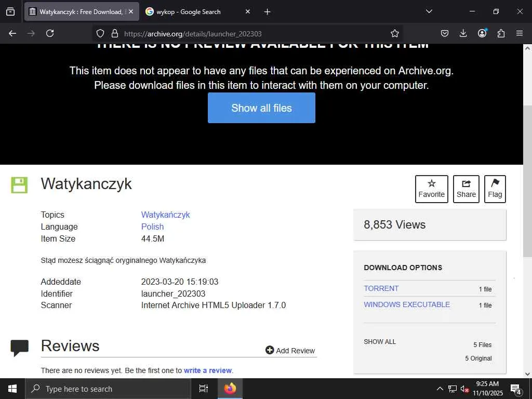Click the identifier launcher_202303 text
532x399 pixels.
(x=173, y=294)
